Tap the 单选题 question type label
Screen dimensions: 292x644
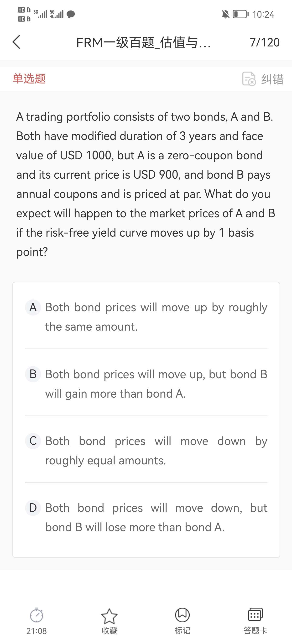[29, 78]
